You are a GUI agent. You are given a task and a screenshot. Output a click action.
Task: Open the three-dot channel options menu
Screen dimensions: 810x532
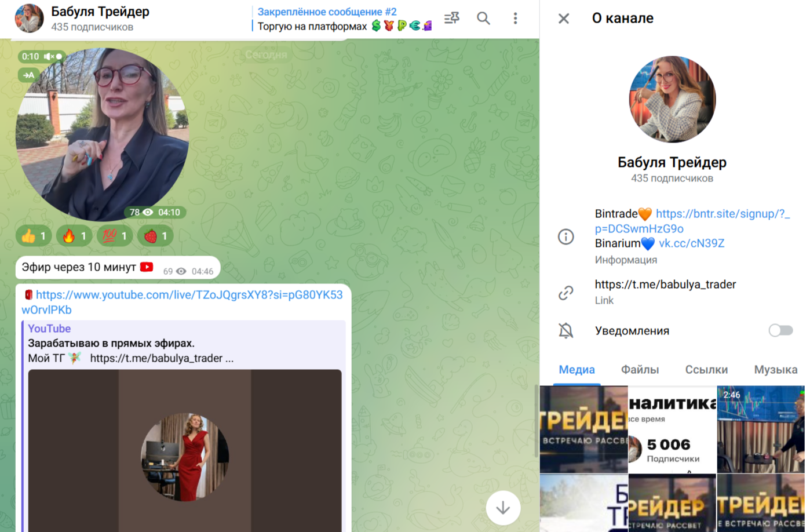515,19
